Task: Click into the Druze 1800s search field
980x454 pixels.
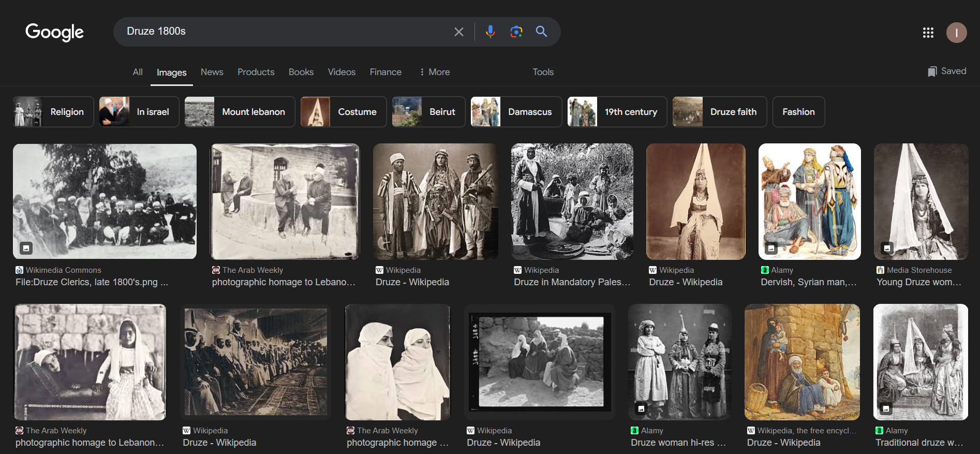Action: coord(285,32)
